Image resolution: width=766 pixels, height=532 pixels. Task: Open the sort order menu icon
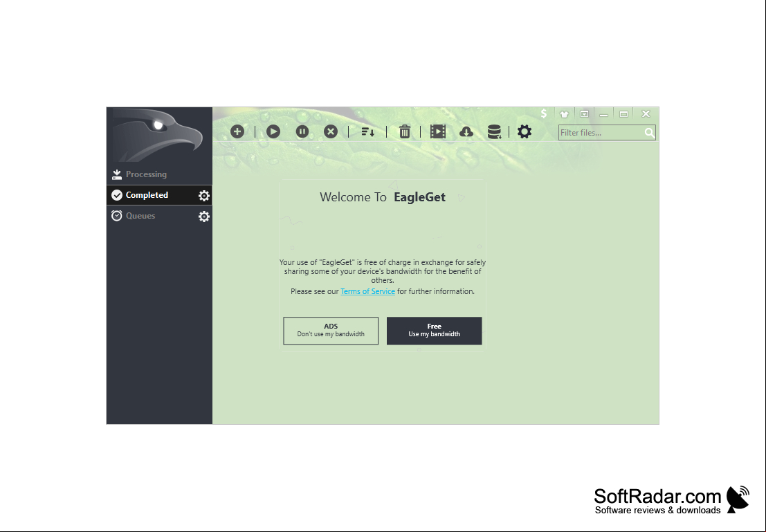368,132
